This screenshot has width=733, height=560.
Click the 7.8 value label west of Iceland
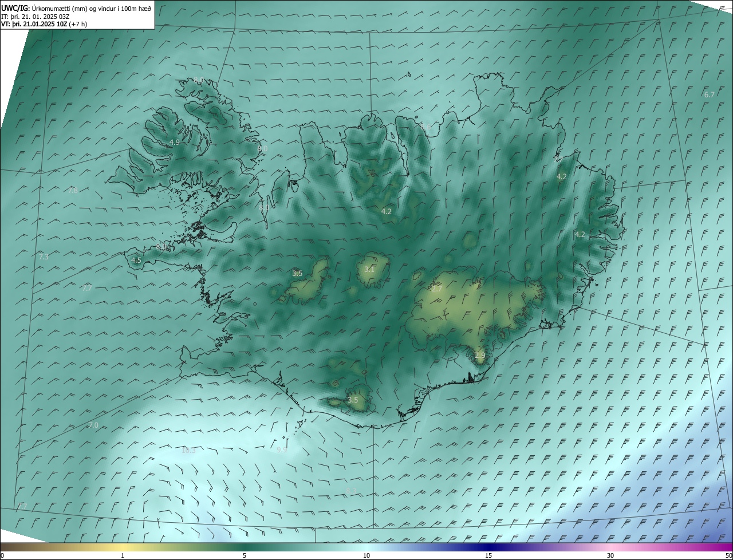[73, 191]
